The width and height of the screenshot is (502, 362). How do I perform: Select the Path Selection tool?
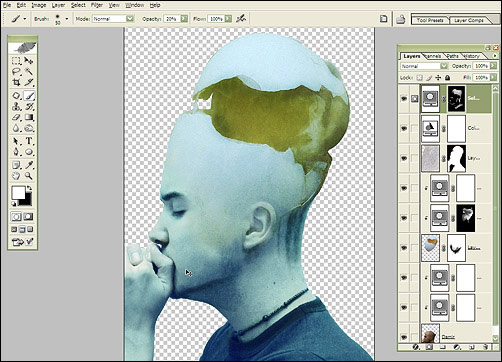point(16,141)
